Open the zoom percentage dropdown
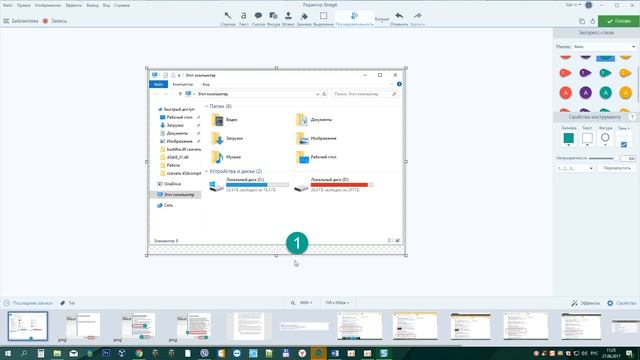Image resolution: width=640 pixels, height=360 pixels. click(306, 303)
